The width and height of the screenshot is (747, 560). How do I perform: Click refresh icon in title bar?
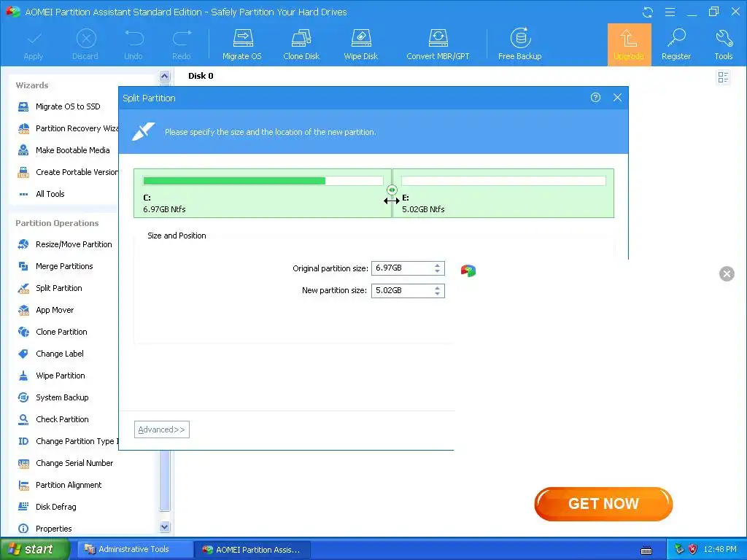tap(648, 12)
